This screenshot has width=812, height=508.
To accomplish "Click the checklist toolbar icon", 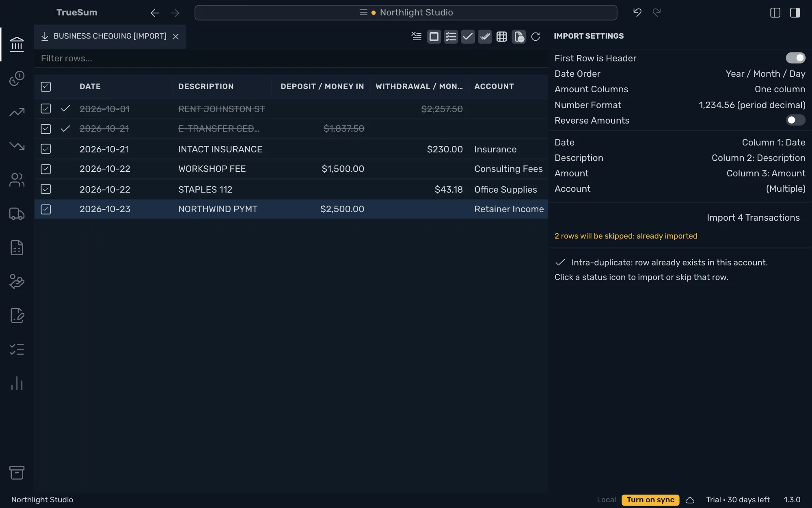I will click(451, 37).
